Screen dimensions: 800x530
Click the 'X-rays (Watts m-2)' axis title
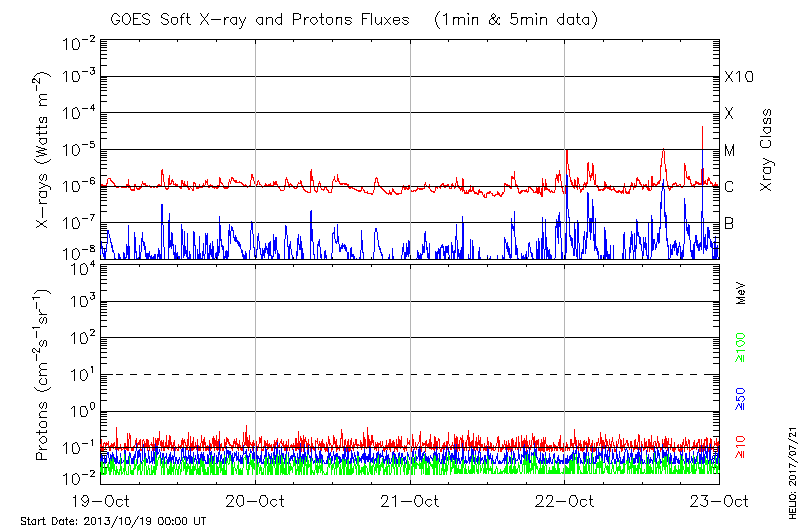[x=44, y=150]
